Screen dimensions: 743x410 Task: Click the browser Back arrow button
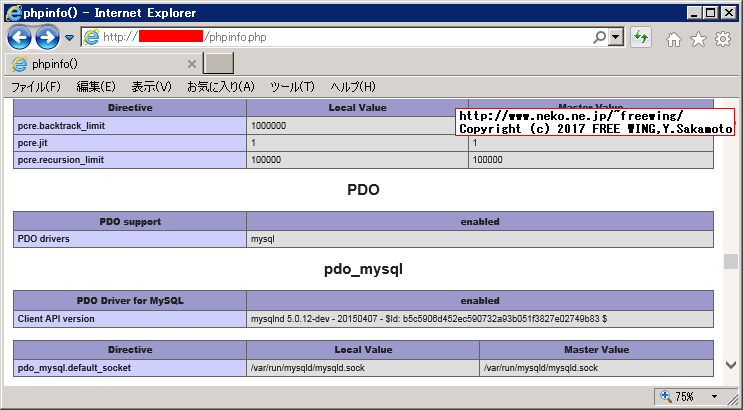(x=19, y=38)
